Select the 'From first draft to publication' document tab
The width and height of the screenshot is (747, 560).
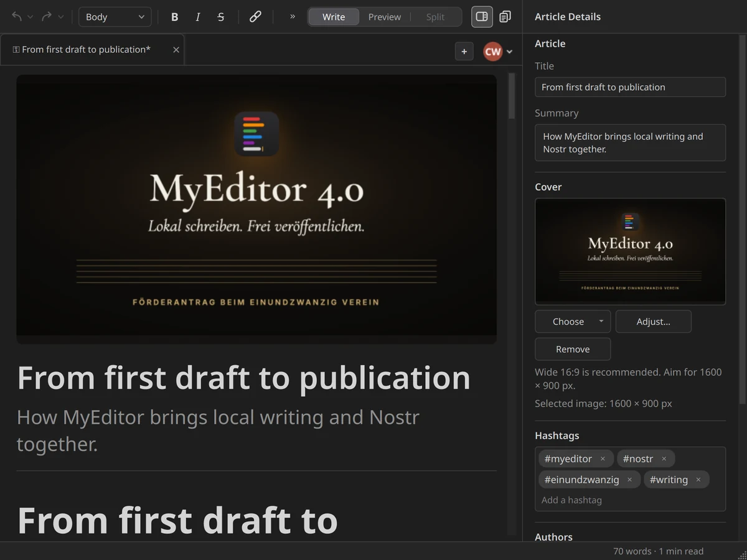point(92,50)
